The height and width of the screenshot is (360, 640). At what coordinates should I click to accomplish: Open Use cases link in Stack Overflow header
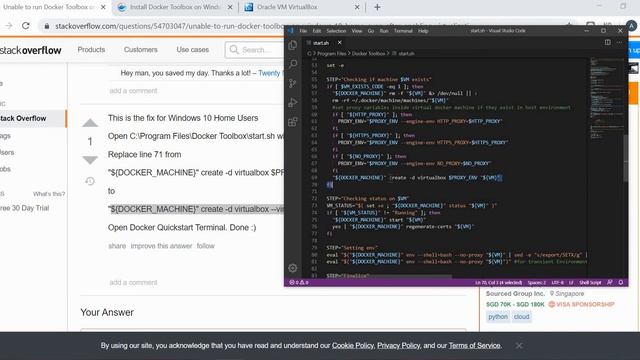pyautogui.click(x=193, y=49)
